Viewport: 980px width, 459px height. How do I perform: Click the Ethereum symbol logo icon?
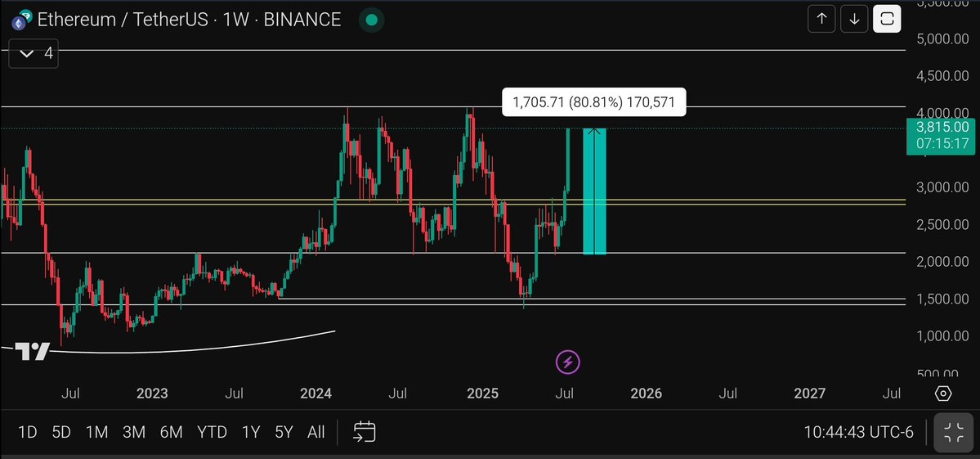[20, 20]
